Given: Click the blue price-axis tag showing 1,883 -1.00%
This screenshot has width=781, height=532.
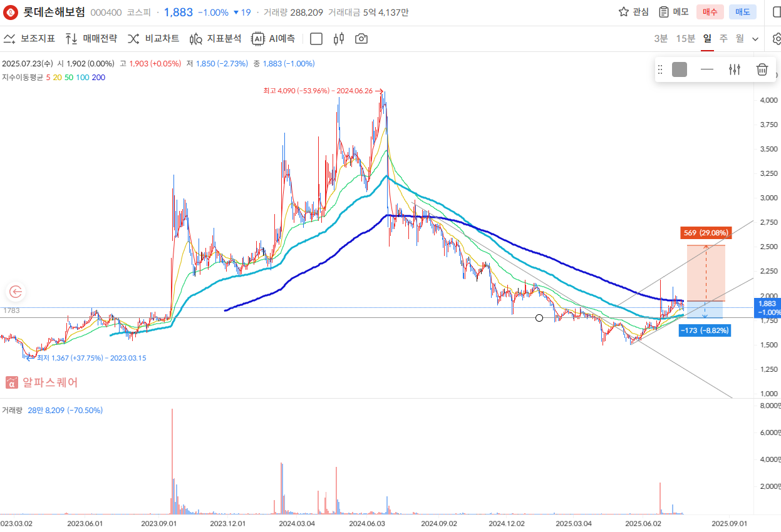Looking at the screenshot, I should [x=768, y=307].
